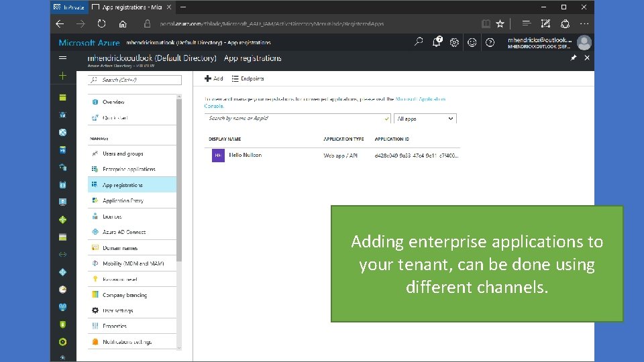Click the DISPLAY NAME column header
The width and height of the screenshot is (644, 362).
pos(225,139)
